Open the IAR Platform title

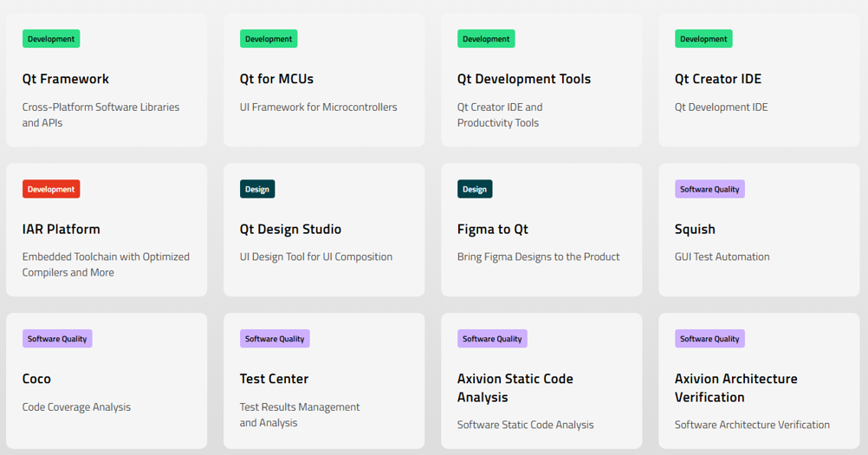click(x=61, y=229)
